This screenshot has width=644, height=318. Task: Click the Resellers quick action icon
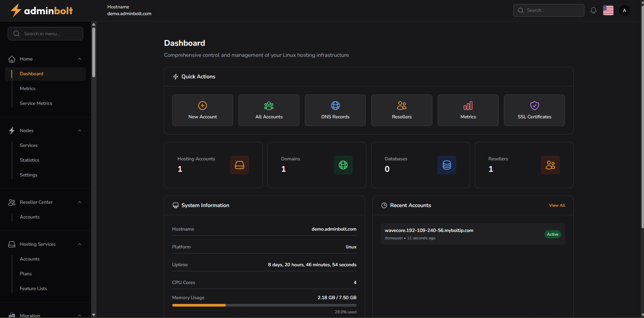(x=401, y=106)
